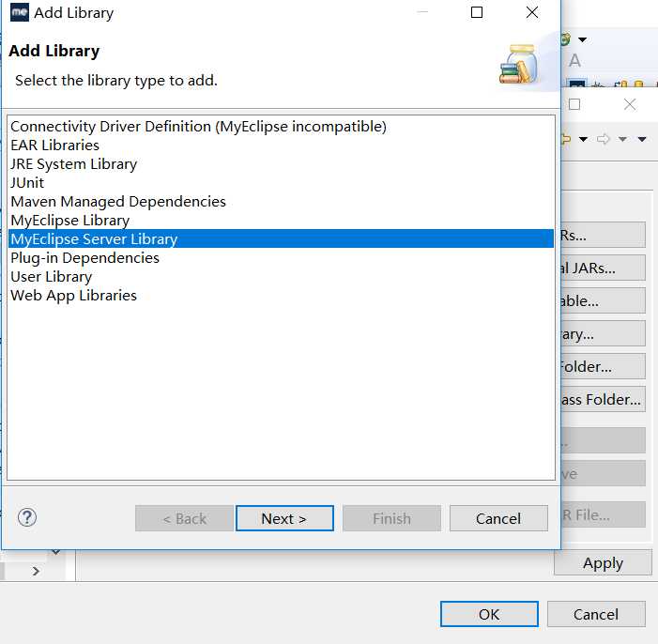The height and width of the screenshot is (644, 658).
Task: Close the background properties window
Action: point(630,104)
